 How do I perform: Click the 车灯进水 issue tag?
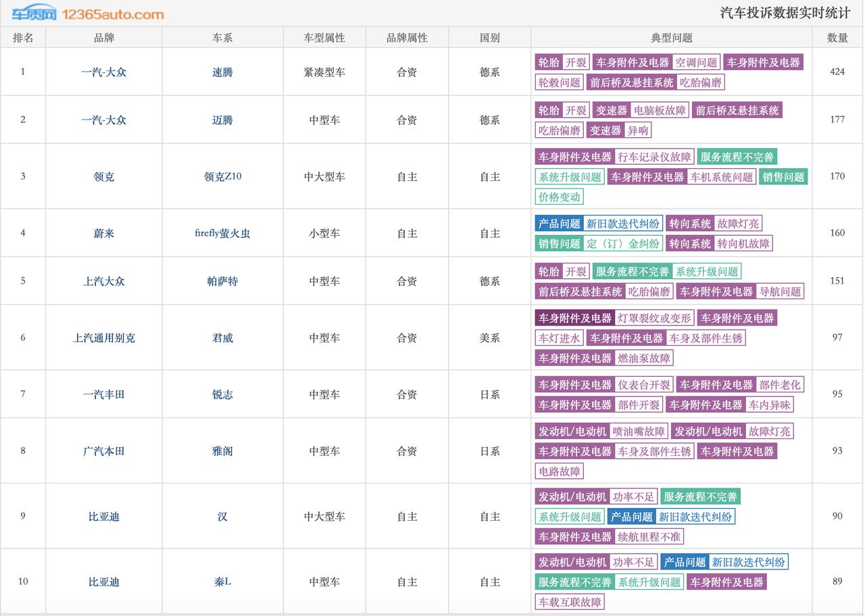560,338
